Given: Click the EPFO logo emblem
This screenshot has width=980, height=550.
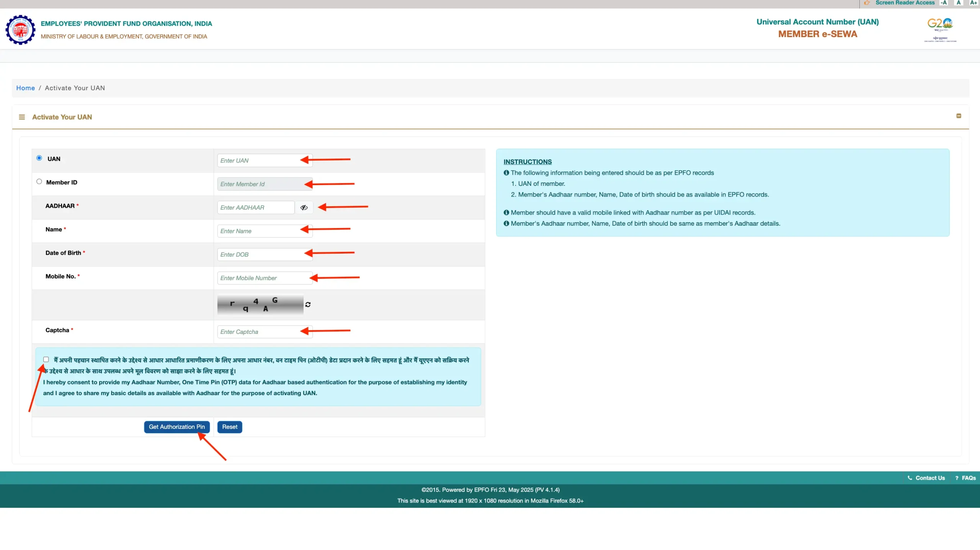Looking at the screenshot, I should [x=20, y=30].
